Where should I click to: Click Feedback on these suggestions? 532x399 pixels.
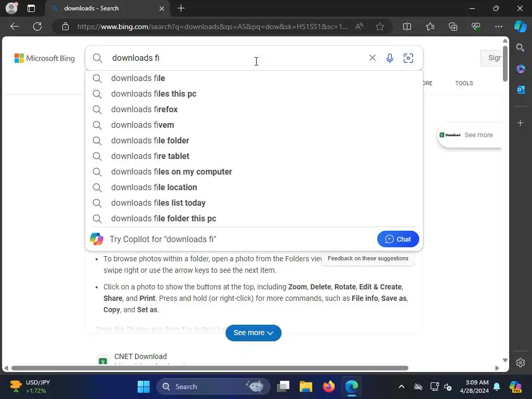368,259
